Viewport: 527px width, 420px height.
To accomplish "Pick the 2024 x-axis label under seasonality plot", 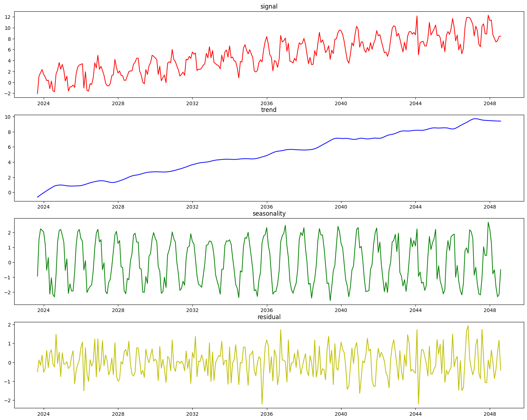I will [x=43, y=310].
